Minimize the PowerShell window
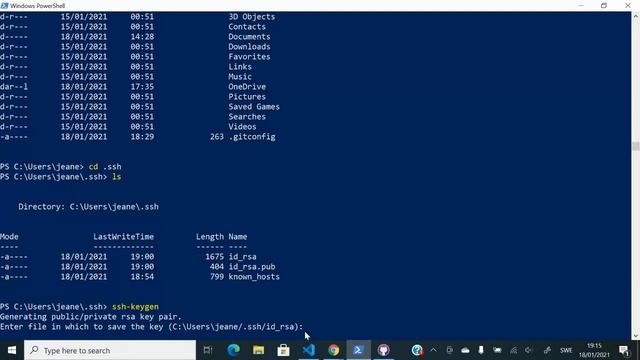 (581, 5)
